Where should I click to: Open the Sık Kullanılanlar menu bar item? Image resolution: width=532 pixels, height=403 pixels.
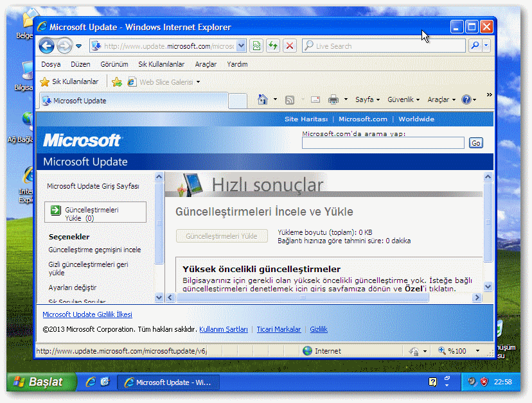[161, 64]
